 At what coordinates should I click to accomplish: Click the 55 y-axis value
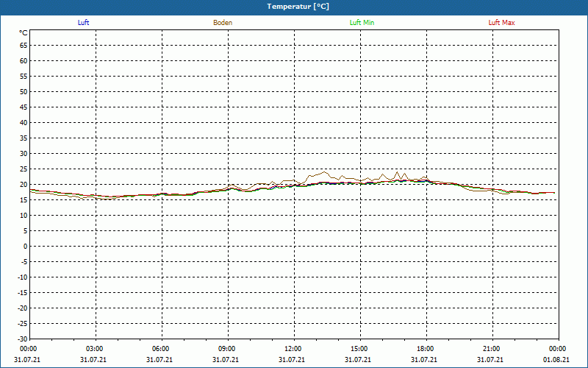24,77
